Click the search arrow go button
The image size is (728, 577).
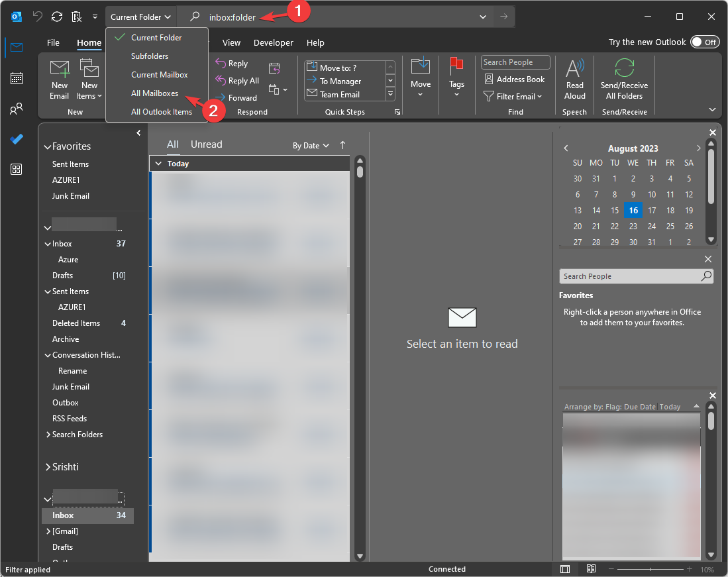(x=503, y=17)
